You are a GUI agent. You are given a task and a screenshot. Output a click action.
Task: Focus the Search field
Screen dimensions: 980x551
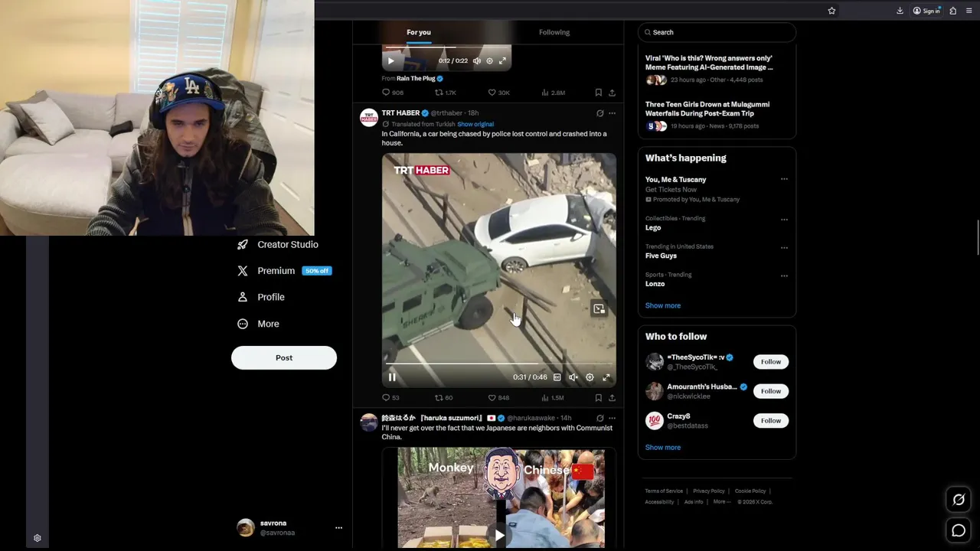(717, 32)
